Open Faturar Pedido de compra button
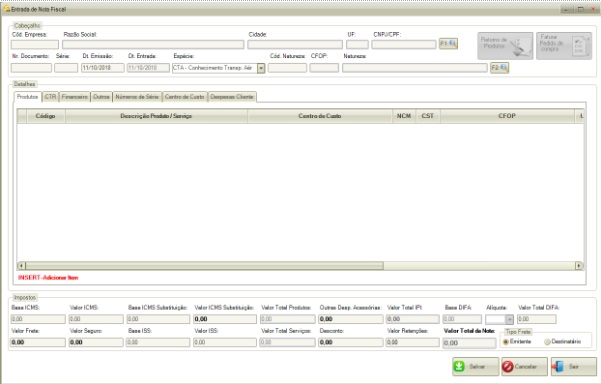 pyautogui.click(x=564, y=46)
